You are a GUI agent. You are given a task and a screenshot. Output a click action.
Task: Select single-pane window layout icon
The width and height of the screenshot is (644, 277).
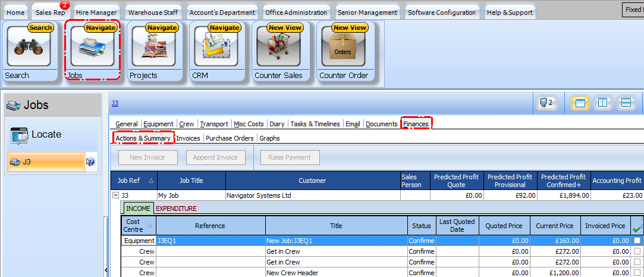pos(580,103)
